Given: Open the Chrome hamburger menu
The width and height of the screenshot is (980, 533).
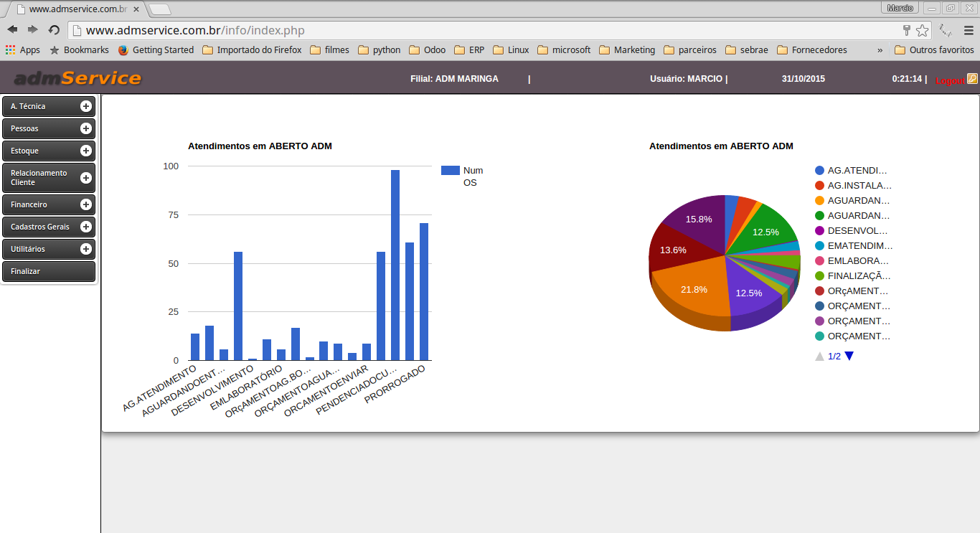Looking at the screenshot, I should (x=969, y=30).
